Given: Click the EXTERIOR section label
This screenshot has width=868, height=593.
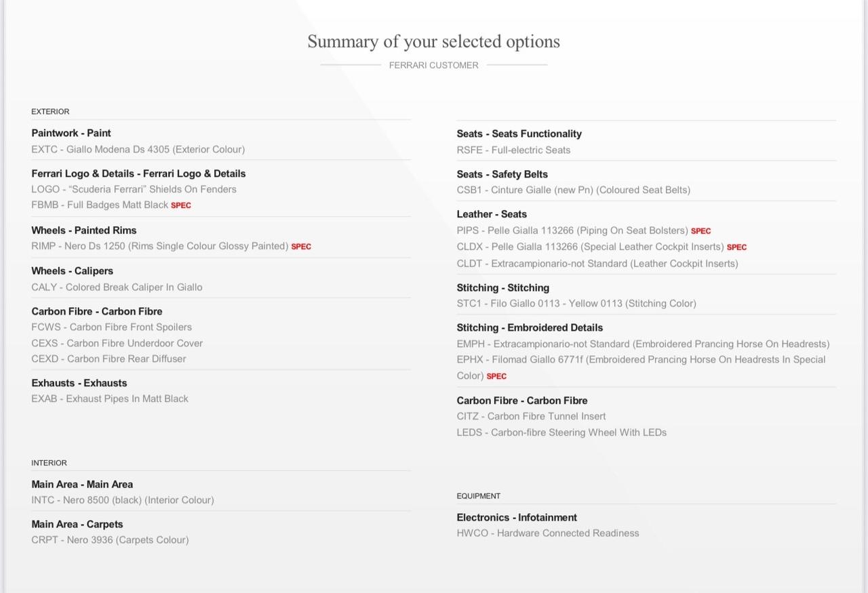Looking at the screenshot, I should click(50, 111).
